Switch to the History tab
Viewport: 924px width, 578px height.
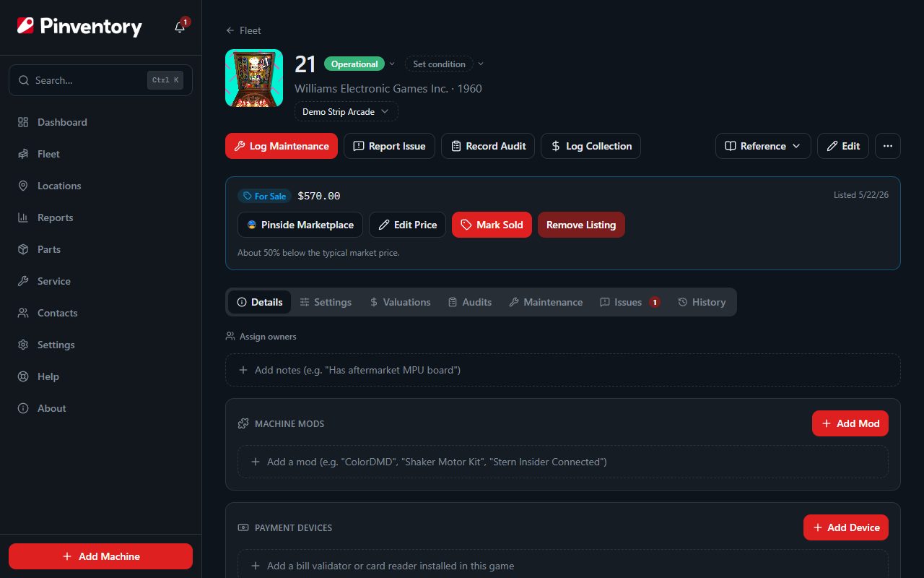point(702,302)
